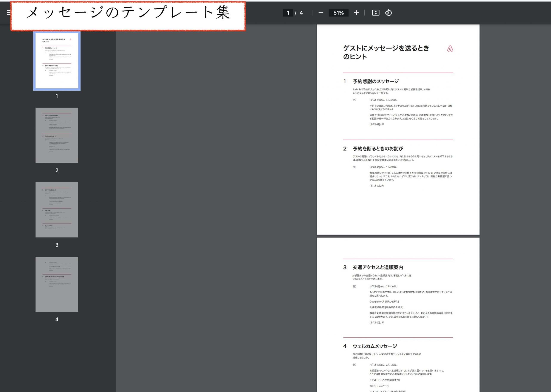Jump to the page 3 thumbnail
Image resolution: width=551 pixels, height=392 pixels.
57,210
